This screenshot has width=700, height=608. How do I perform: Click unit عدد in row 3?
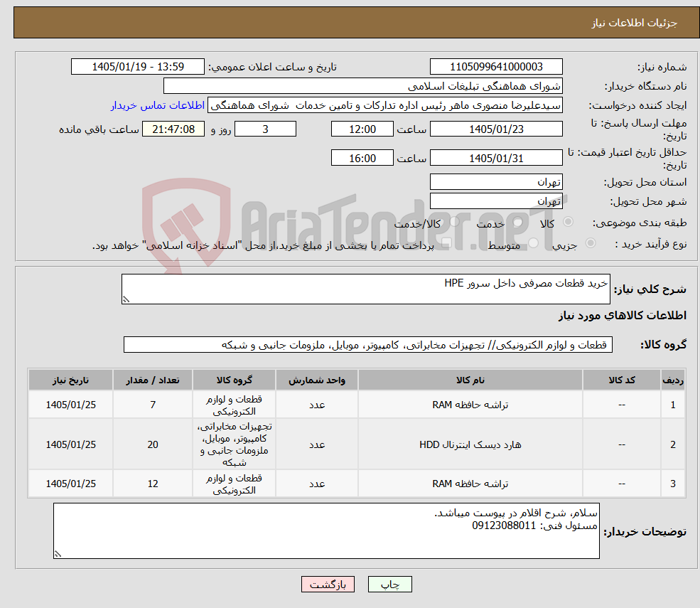click(x=317, y=484)
